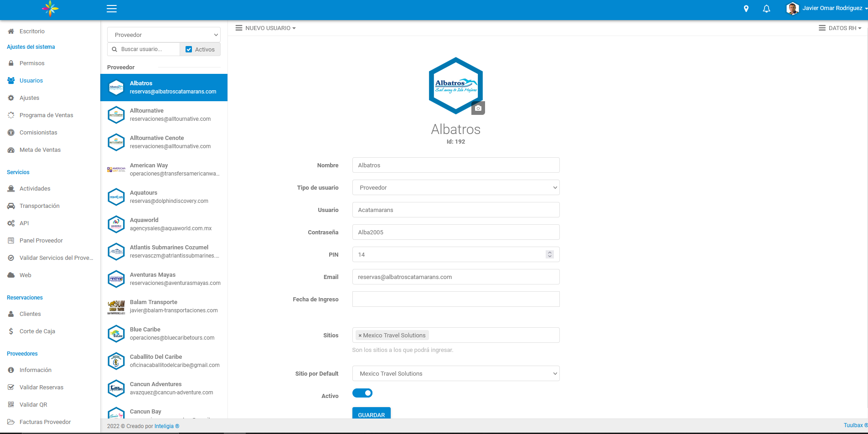The height and width of the screenshot is (434, 868).
Task: Click the Validar Servicios check icon
Action: click(11, 258)
